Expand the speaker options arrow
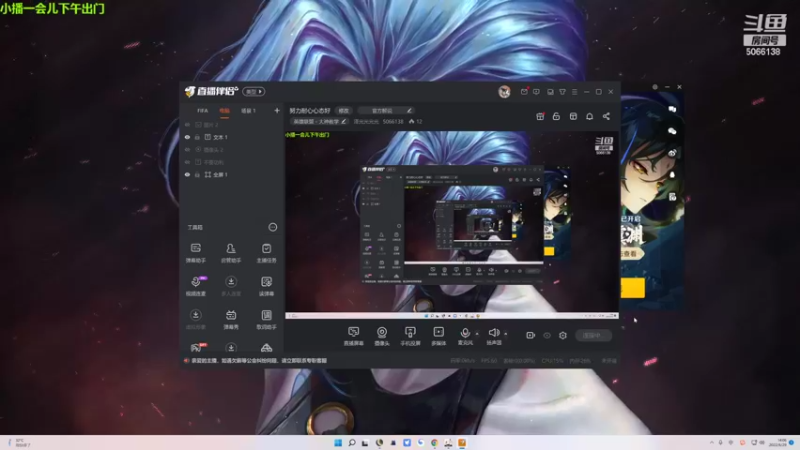This screenshot has height=450, width=800. [x=506, y=334]
